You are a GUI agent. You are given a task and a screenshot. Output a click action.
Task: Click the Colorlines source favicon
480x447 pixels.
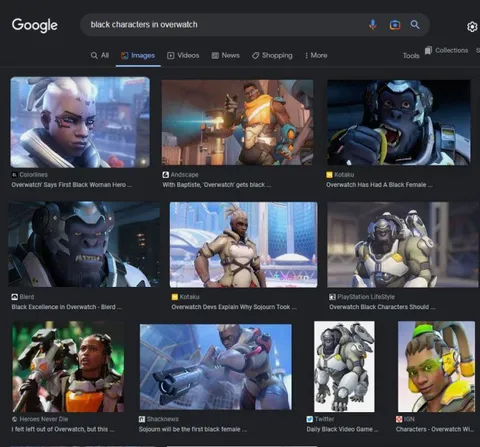[14, 175]
